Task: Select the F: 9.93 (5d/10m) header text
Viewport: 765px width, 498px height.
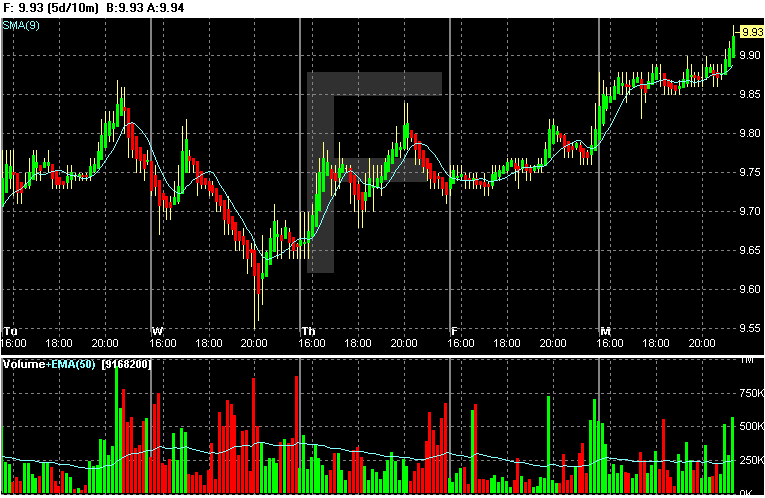Action: tap(51, 8)
